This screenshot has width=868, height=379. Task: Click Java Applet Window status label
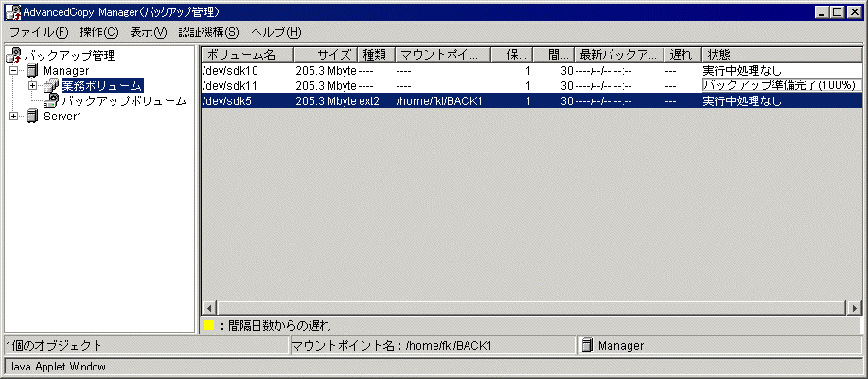[x=57, y=367]
